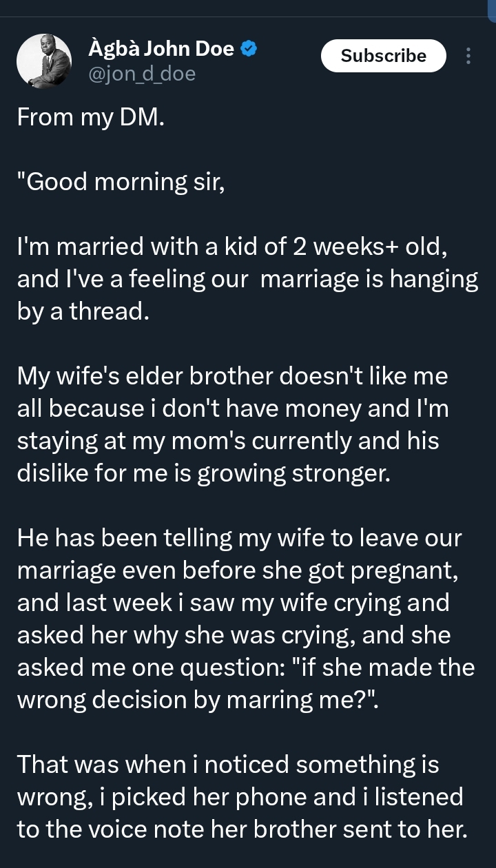This screenshot has width=496, height=868.
Task: Click the "From my DM." opening line
Action: 91,117
